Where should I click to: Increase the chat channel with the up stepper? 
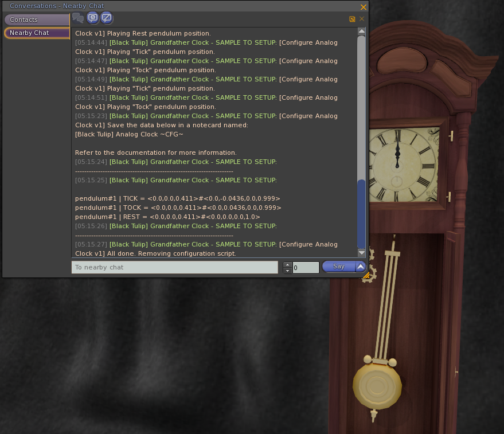pyautogui.click(x=287, y=263)
